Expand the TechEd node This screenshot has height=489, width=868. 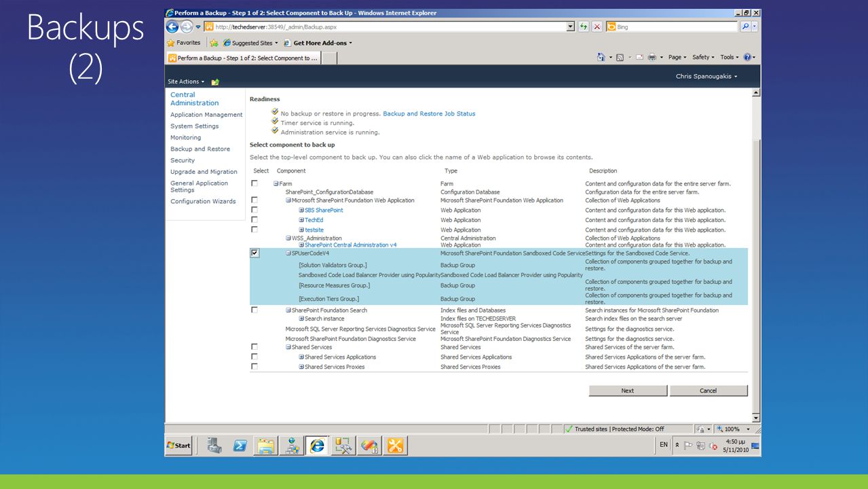coord(301,220)
